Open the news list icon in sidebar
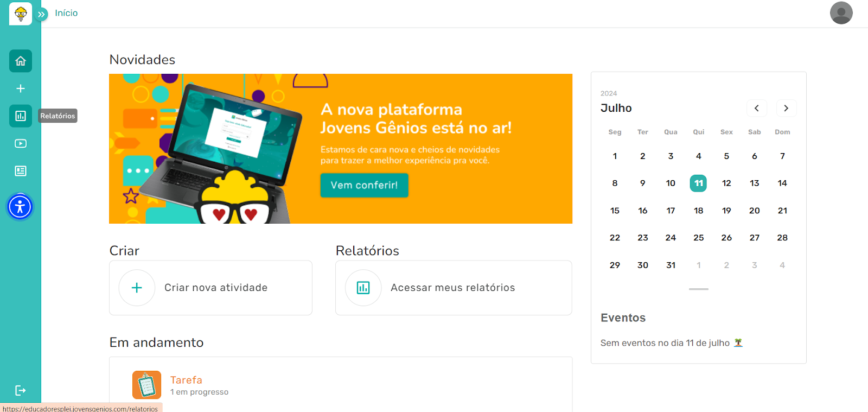The width and height of the screenshot is (868, 412). coord(21,171)
